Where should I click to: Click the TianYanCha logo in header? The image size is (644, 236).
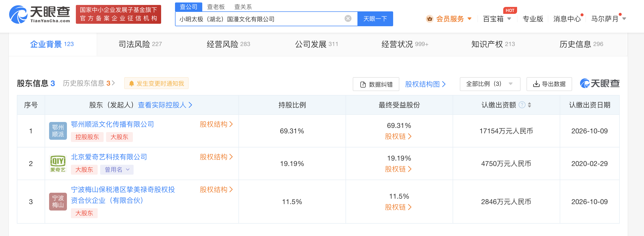coord(39,14)
